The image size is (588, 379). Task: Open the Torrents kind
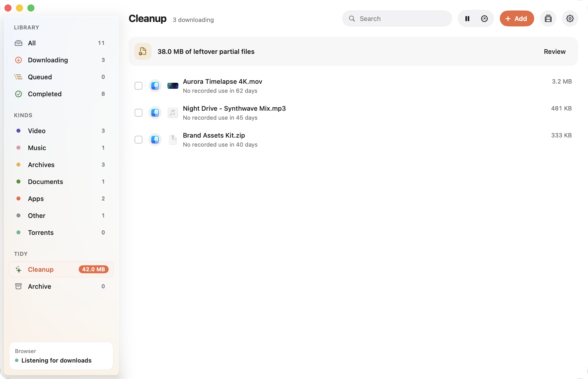(61, 233)
